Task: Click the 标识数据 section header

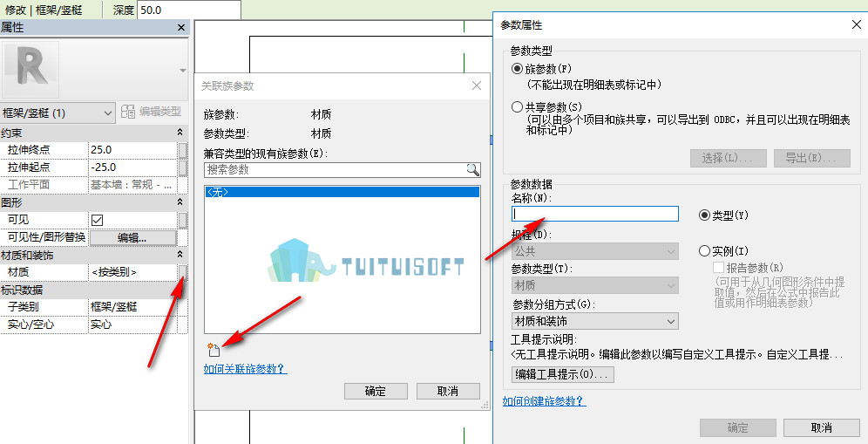Action: coord(94,290)
